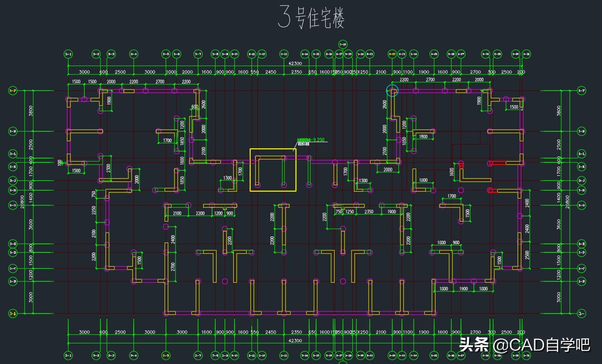Select the 3-L axis bubble on right side

[x=581, y=153]
